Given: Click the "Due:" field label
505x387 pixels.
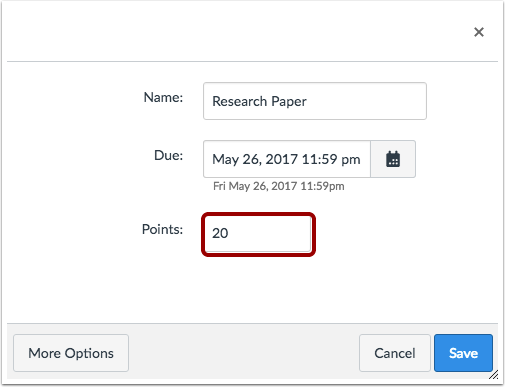Looking at the screenshot, I should (168, 155).
